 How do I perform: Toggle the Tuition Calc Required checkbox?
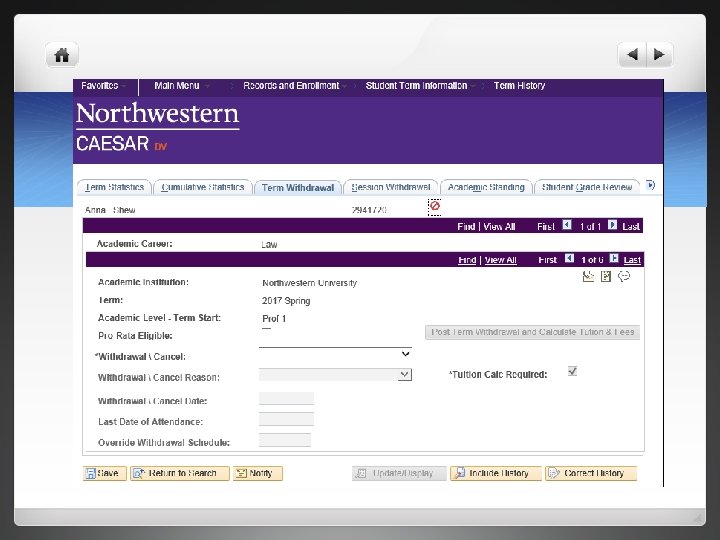(572, 371)
